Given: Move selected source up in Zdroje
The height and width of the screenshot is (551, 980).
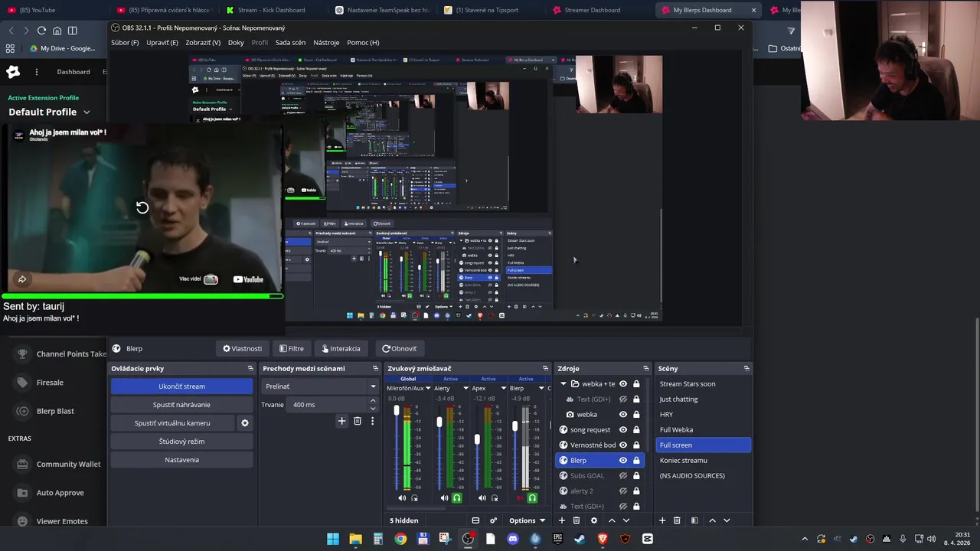Looking at the screenshot, I should pos(611,520).
